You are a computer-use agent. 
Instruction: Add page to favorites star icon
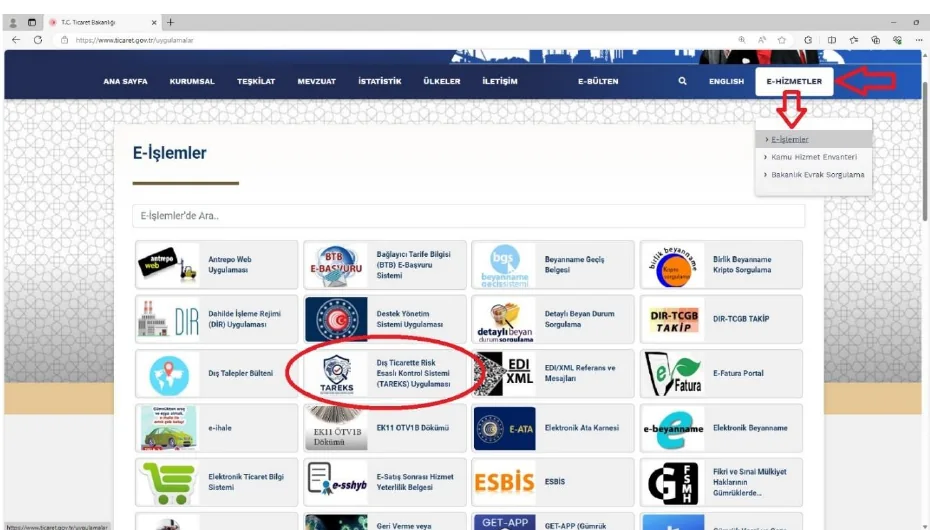782,40
